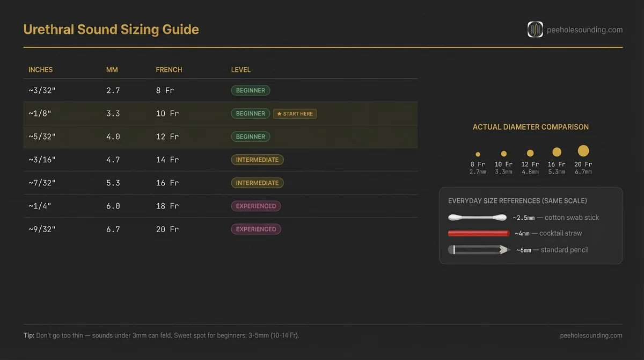644x360 pixels.
Task: Expand the INCHES column header
Action: pyautogui.click(x=40, y=69)
